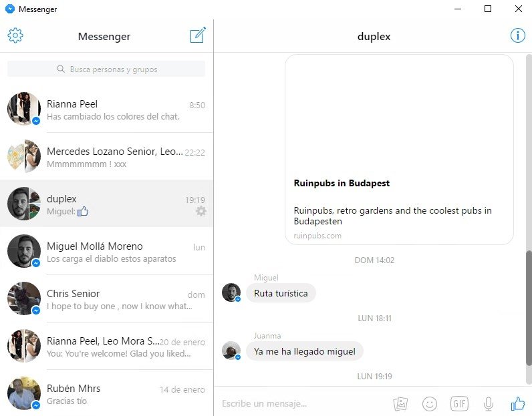Image resolution: width=532 pixels, height=416 pixels.
Task: Click the Messenger logo in title bar
Action: click(10, 9)
